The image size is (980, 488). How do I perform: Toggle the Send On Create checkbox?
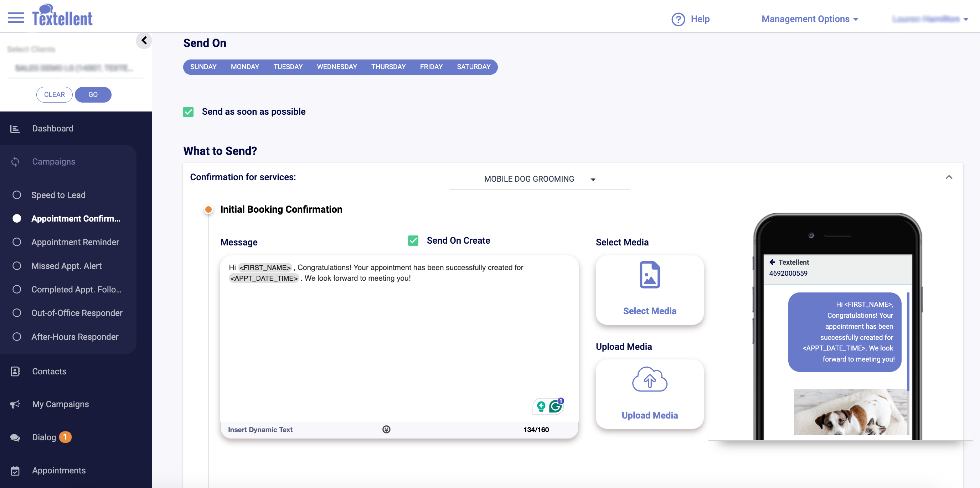(413, 241)
